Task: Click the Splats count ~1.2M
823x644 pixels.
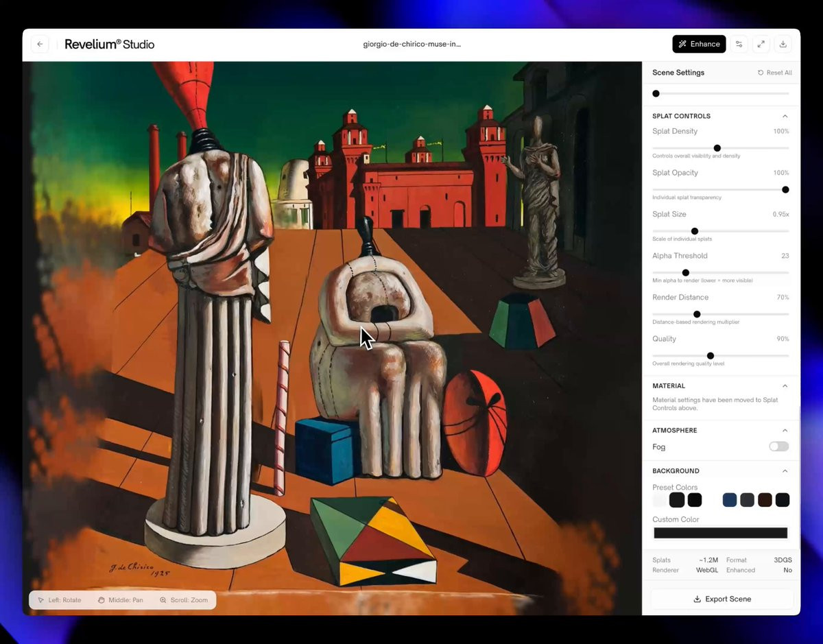Action: [x=708, y=560]
